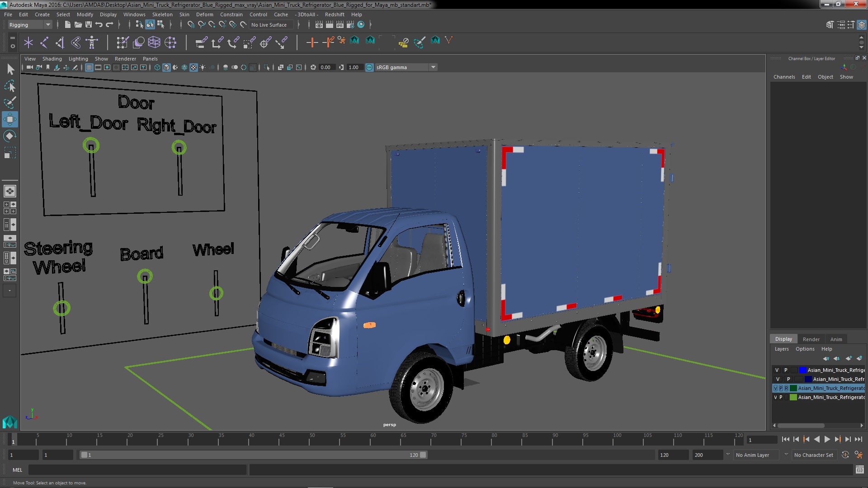Image resolution: width=868 pixels, height=488 pixels.
Task: Click the playback end time field showing 120
Action: pos(673,455)
